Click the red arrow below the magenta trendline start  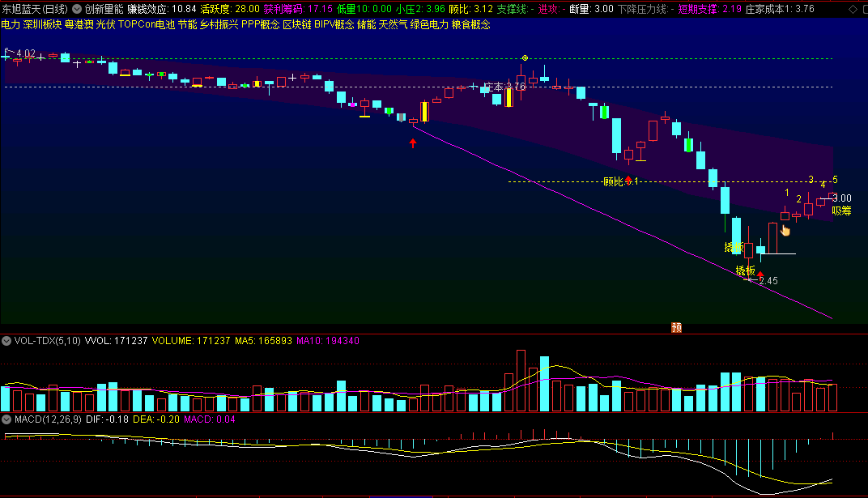coord(413,143)
